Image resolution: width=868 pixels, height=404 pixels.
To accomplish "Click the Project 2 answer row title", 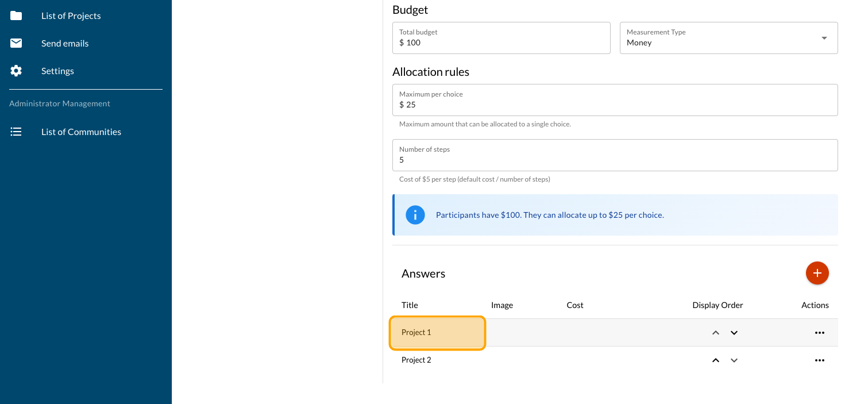I will [416, 360].
